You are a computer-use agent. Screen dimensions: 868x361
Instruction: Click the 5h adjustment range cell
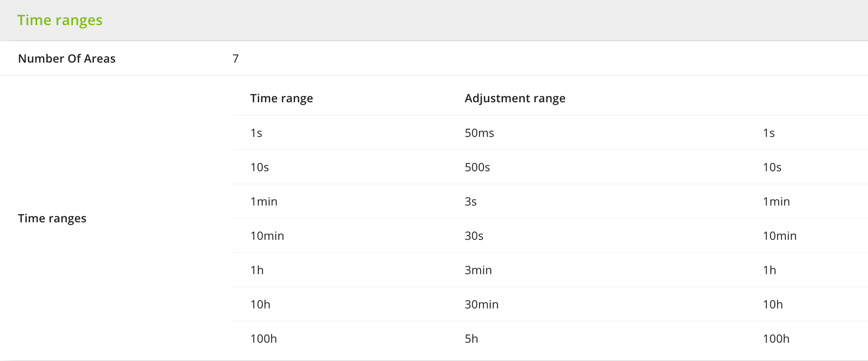tap(471, 339)
